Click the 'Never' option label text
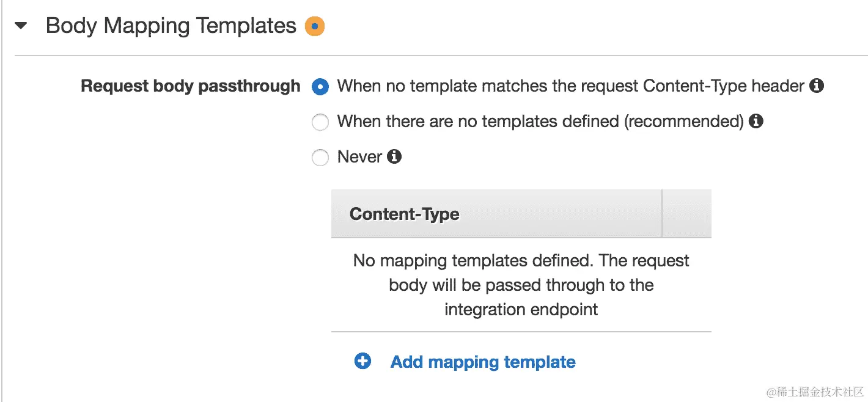 359,157
